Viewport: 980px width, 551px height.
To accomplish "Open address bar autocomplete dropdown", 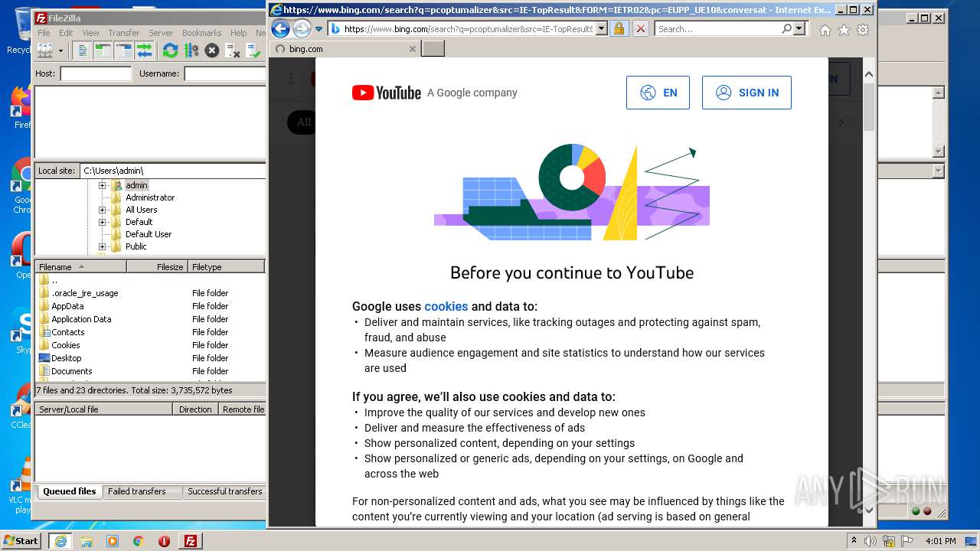I will pos(602,28).
